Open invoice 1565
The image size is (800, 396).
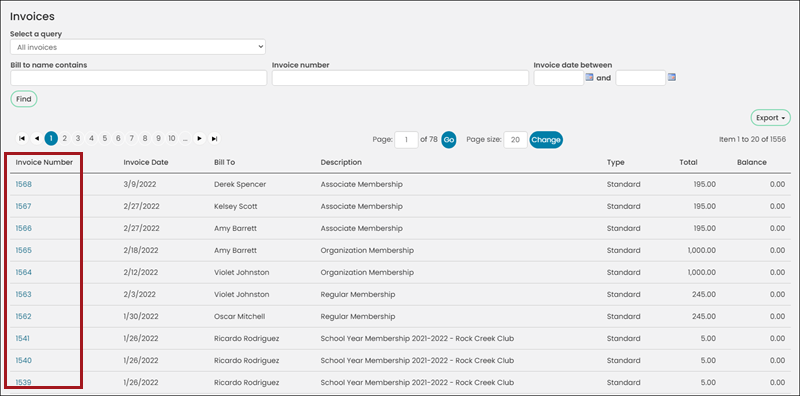tap(23, 251)
